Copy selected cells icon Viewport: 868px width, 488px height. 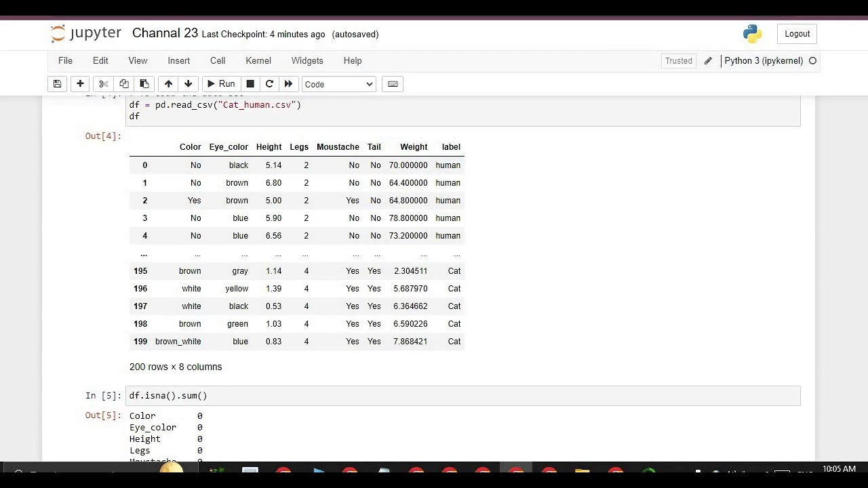click(x=124, y=84)
